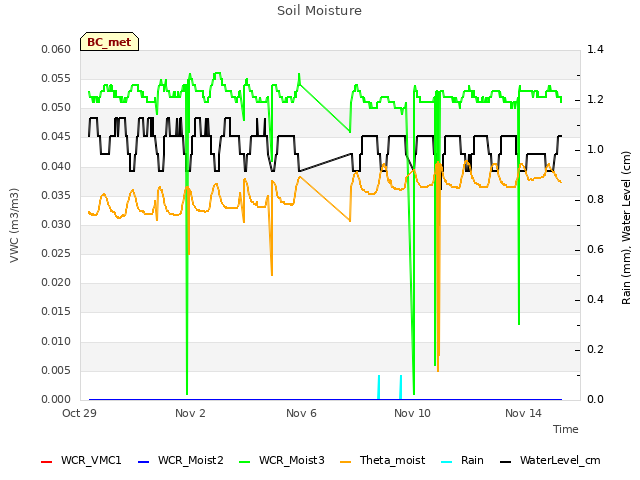Click the 0.030 left axis tick label
The image size is (640, 480).
tap(56, 224)
